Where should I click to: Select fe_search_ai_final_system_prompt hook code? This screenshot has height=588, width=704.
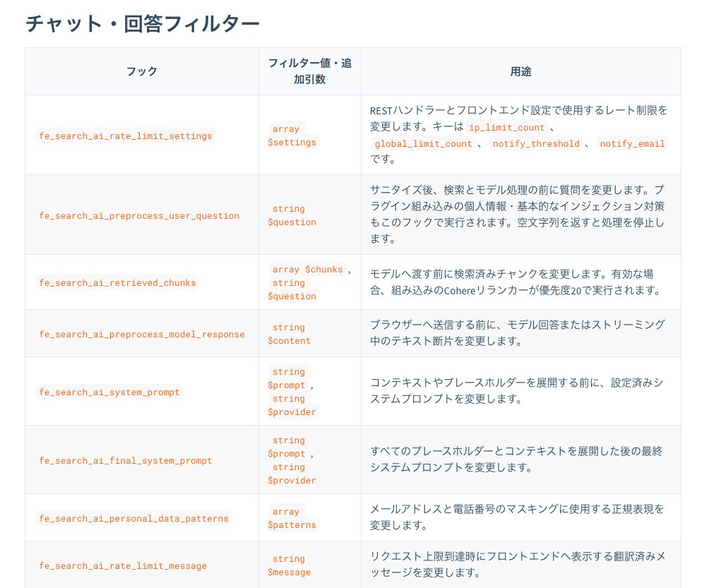click(125, 460)
